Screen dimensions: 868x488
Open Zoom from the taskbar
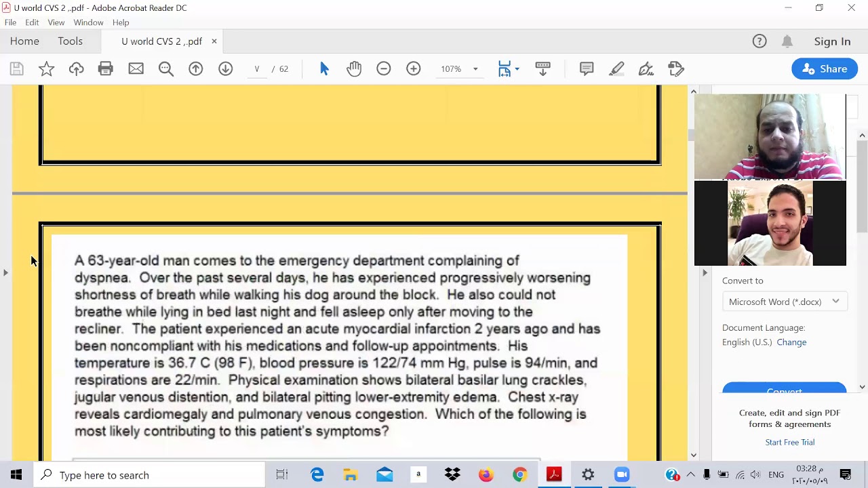tap(622, 474)
